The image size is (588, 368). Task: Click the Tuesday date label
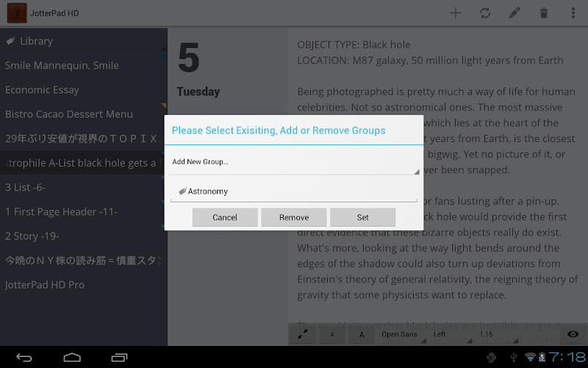pyautogui.click(x=198, y=91)
